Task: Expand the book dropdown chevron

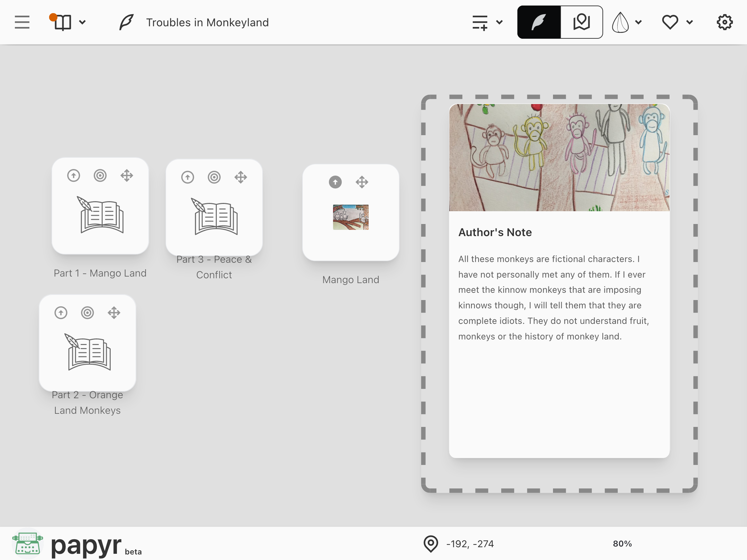Action: pos(82,22)
